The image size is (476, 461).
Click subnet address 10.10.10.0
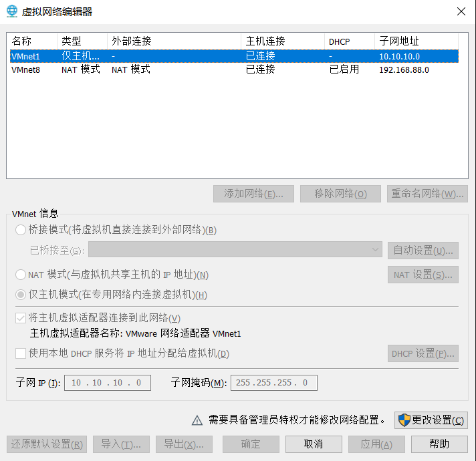[x=400, y=56]
